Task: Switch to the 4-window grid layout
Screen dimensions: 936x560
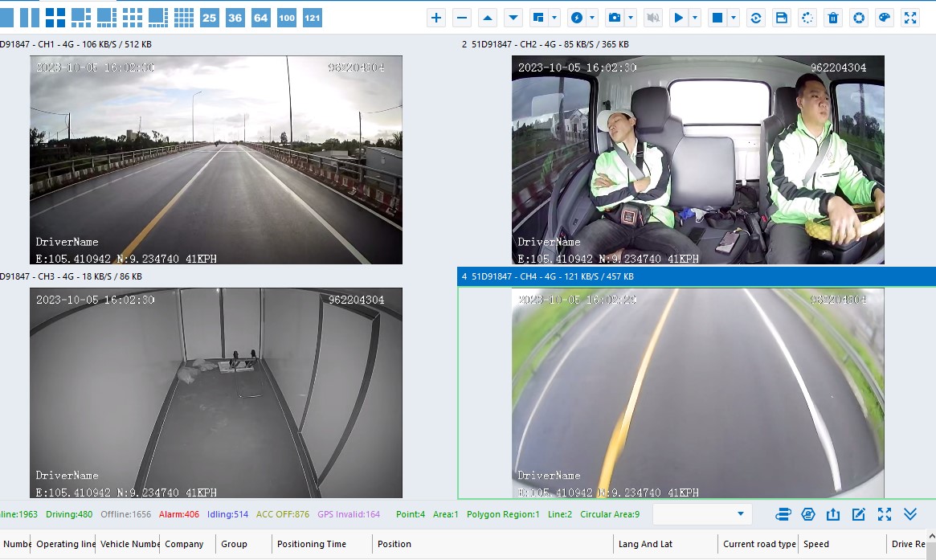Action: 55,18
